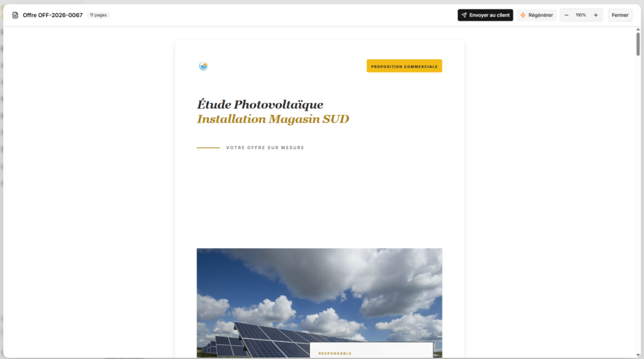Click the RESPONSABLE card on the photo

371,350
